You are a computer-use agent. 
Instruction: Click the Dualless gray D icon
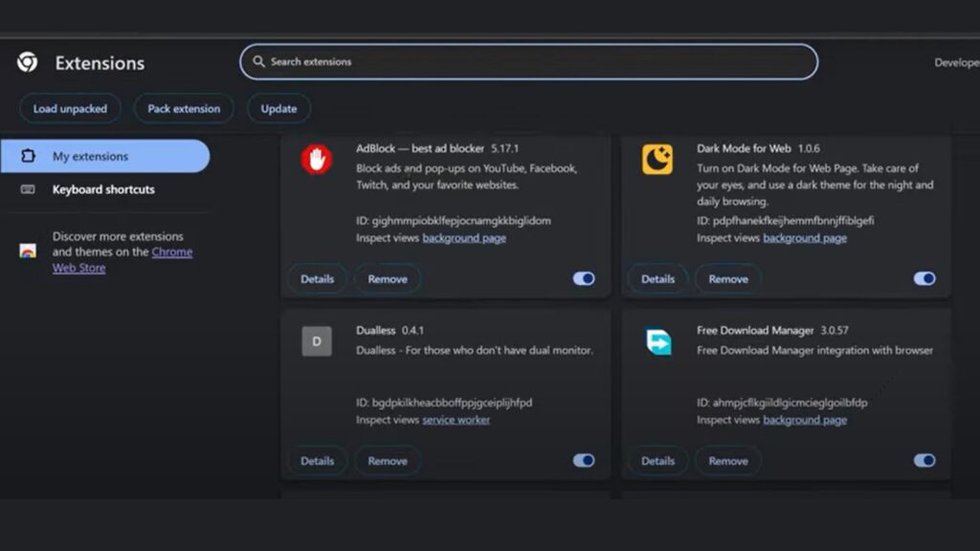pos(316,342)
